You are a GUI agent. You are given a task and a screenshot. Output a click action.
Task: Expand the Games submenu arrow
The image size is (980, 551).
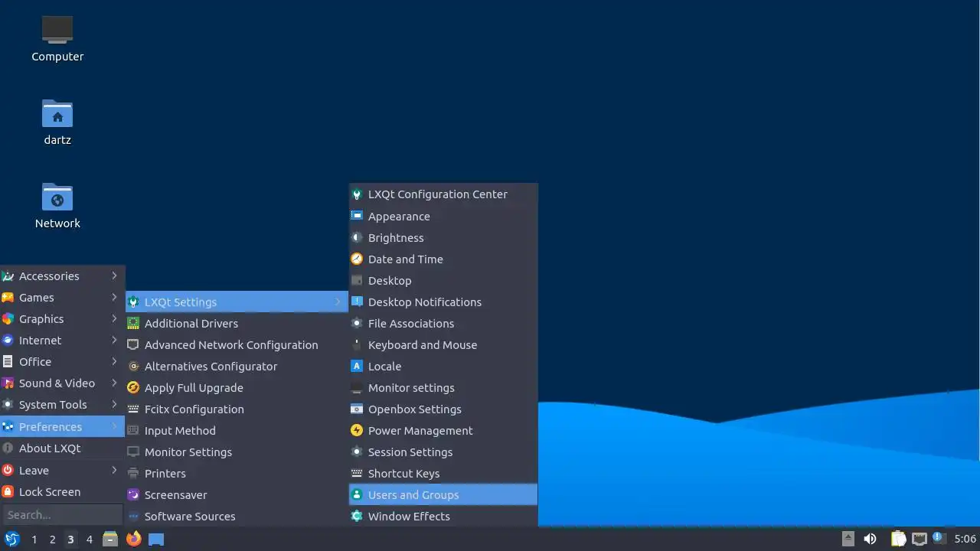pos(114,298)
